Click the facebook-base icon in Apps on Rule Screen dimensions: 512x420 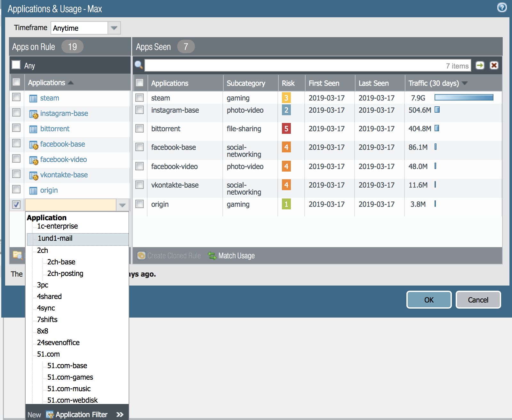33,145
